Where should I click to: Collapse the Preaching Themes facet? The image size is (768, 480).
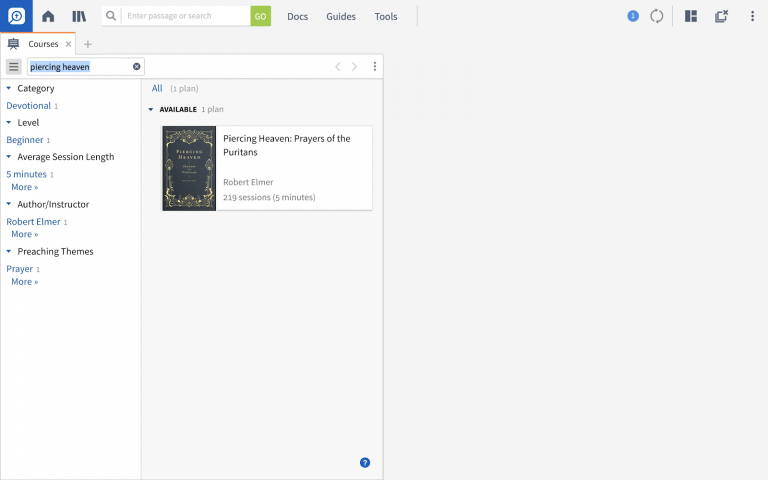(8, 251)
